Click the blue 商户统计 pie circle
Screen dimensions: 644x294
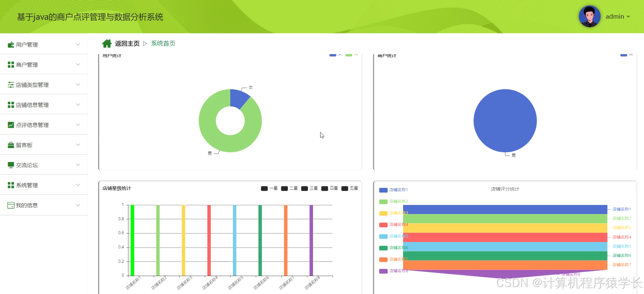pyautogui.click(x=505, y=121)
